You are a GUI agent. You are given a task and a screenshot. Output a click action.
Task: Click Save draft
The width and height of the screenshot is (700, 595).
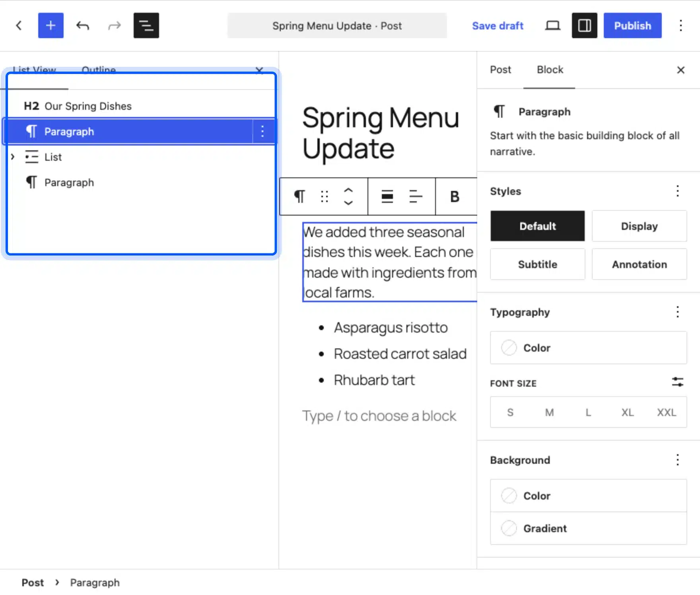(498, 25)
